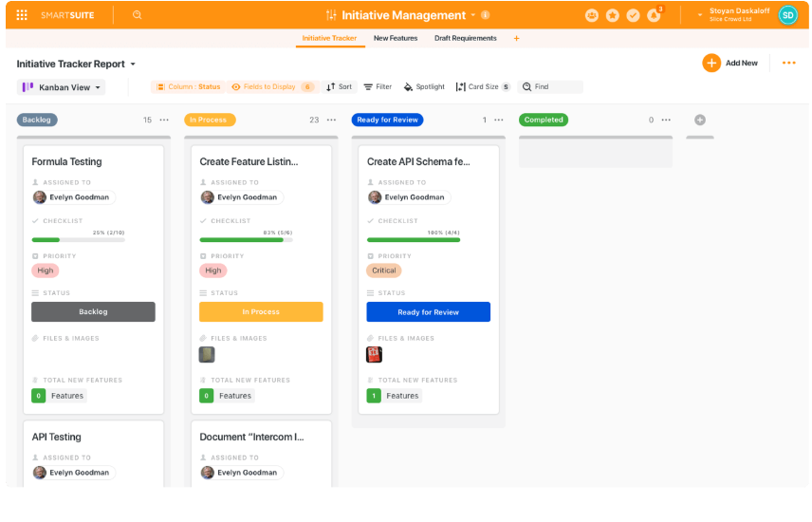Open the notifications bell icon
This screenshot has height=522, width=812.
point(654,15)
